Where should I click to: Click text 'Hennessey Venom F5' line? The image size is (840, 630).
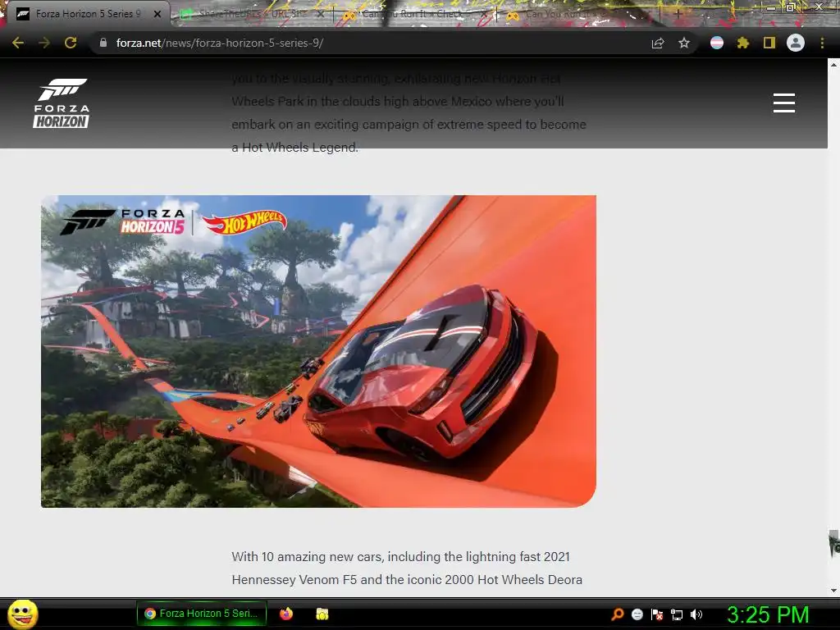(x=407, y=580)
